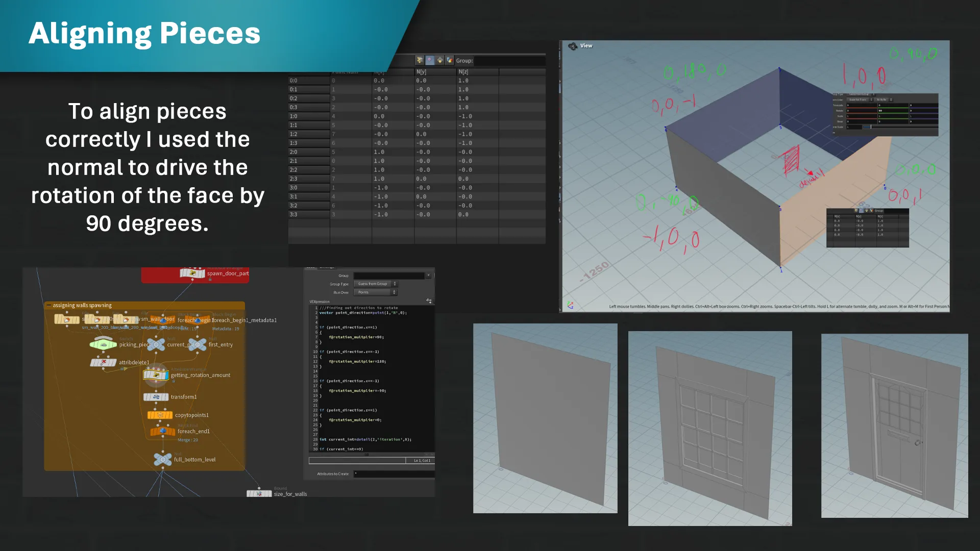Expand the Group field dropdown arrow in wrangle
This screenshot has height=551, width=980.
[x=429, y=275]
